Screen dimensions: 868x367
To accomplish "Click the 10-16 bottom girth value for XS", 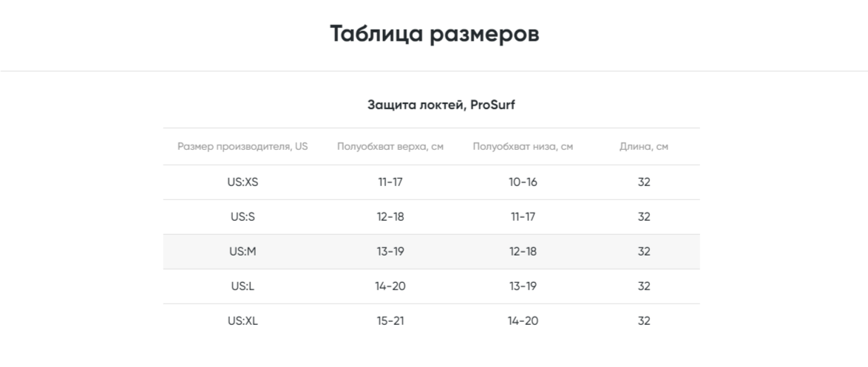I will click(523, 182).
